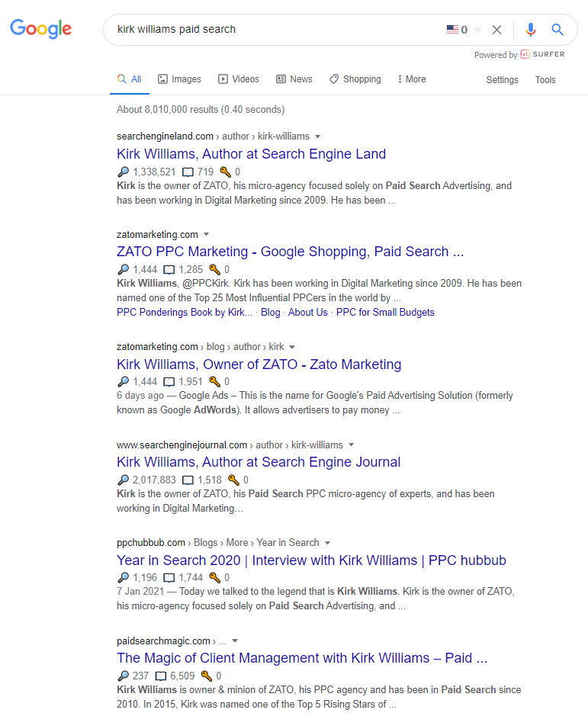The image size is (588, 716).
Task: Switch to the Images tab
Action: pos(179,79)
